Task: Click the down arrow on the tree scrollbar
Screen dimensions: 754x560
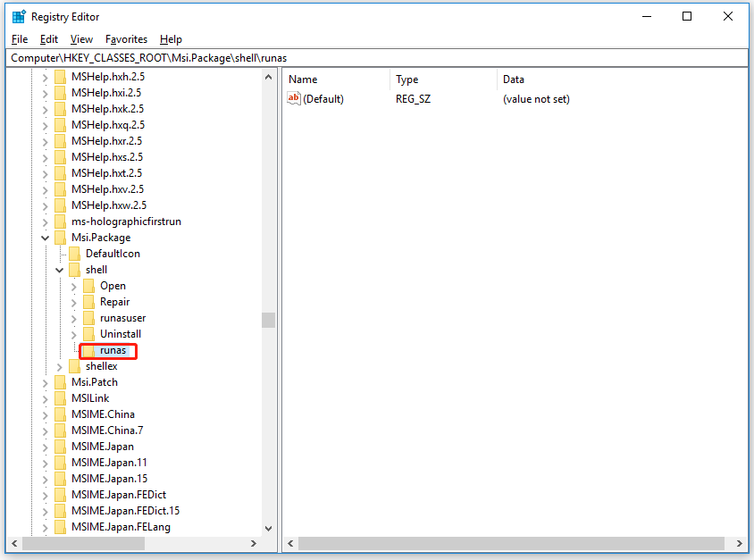Action: [268, 527]
